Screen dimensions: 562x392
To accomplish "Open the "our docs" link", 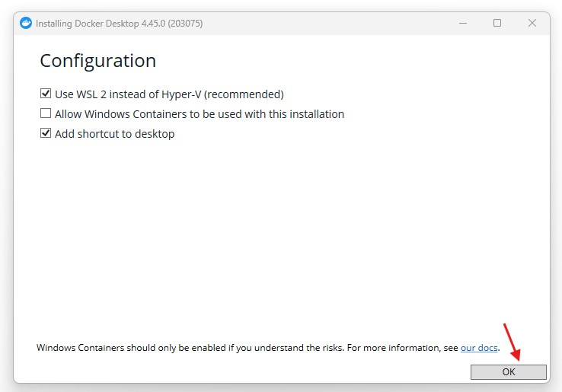I will 479,348.
